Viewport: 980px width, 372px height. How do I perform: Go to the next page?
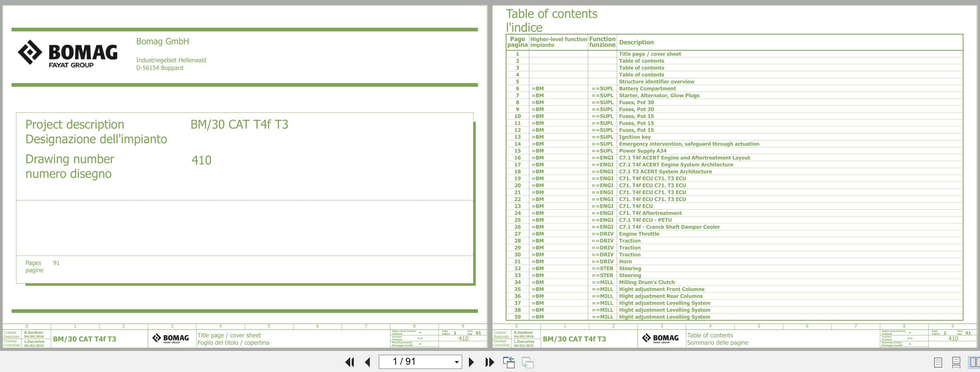click(471, 362)
